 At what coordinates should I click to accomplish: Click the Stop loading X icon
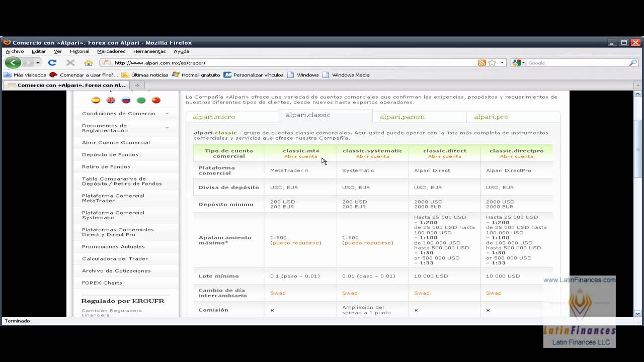[x=70, y=63]
